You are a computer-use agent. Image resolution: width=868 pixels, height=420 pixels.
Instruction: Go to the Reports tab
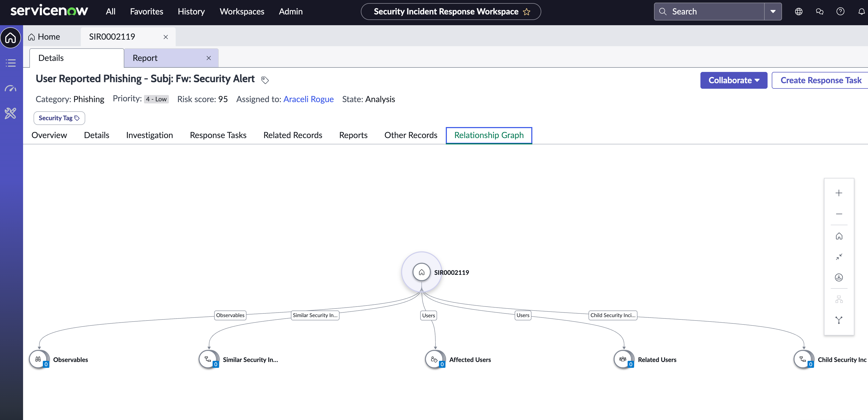pos(353,135)
